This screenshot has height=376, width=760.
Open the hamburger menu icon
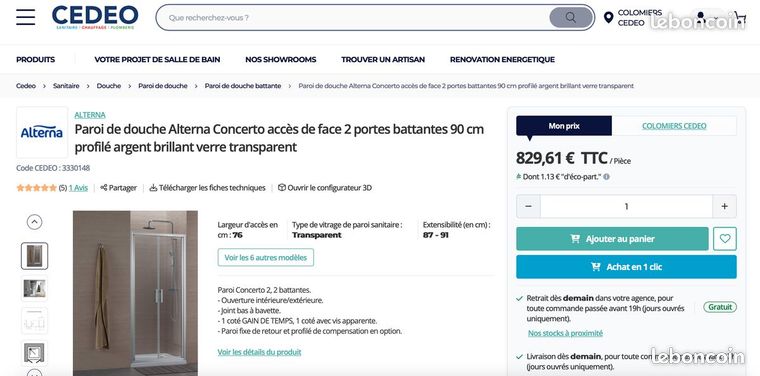[x=25, y=17]
